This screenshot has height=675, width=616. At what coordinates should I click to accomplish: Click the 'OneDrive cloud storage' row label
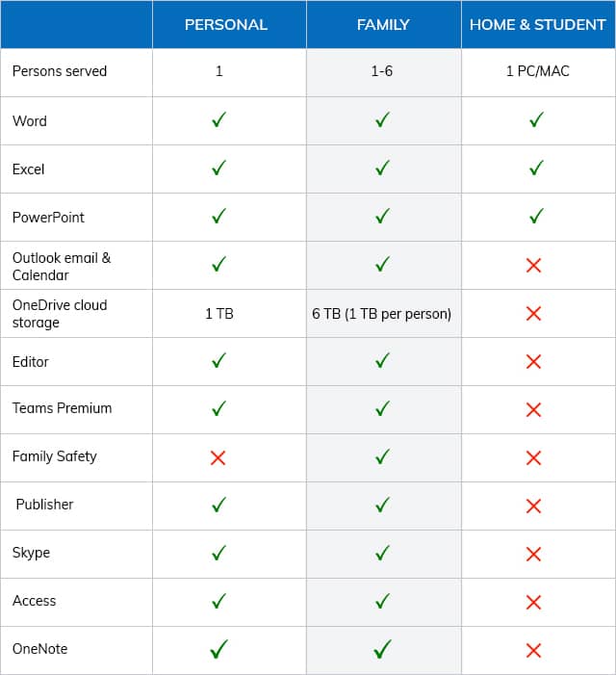(x=60, y=314)
